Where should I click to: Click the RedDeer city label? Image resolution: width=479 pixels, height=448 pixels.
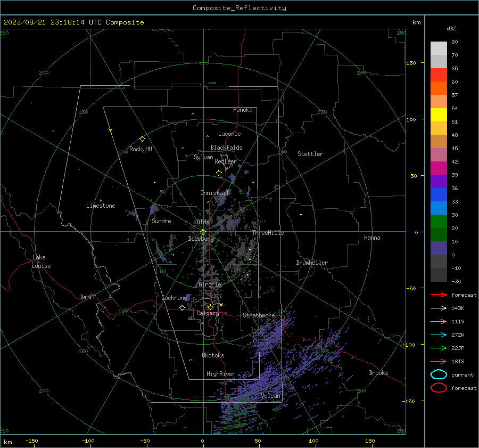click(x=226, y=161)
